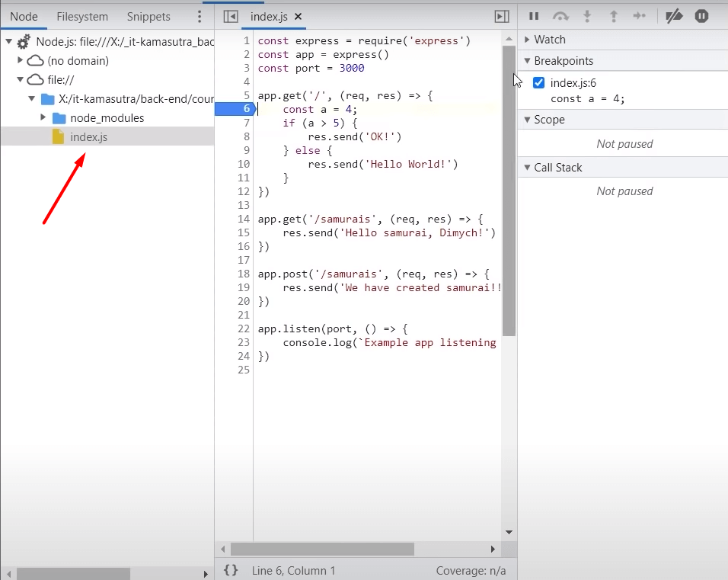Toggle pause on exceptions

(701, 16)
